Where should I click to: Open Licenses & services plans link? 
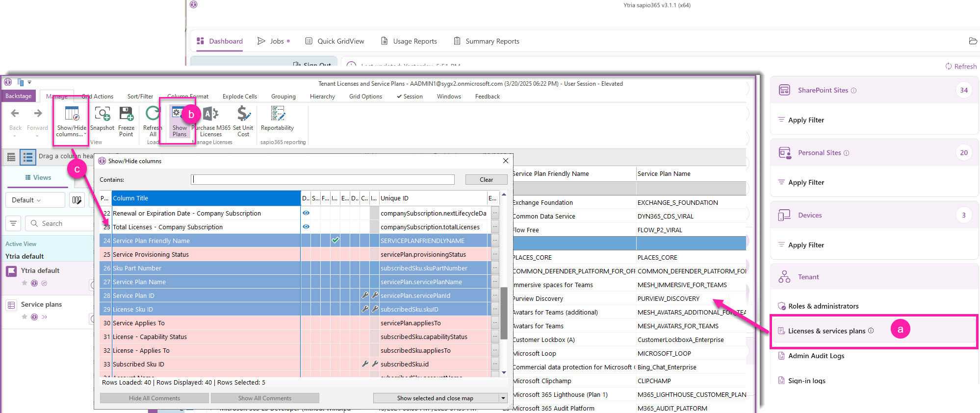pos(826,331)
